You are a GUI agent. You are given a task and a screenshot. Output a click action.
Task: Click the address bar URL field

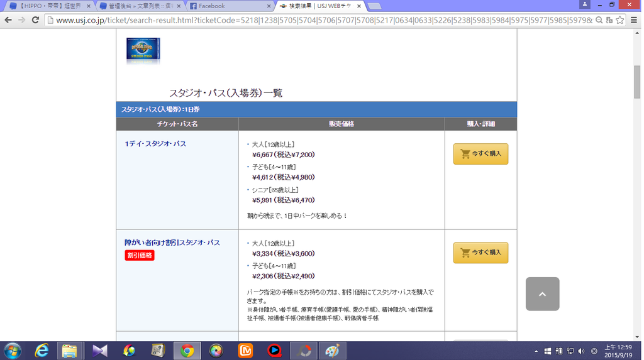[x=324, y=20]
